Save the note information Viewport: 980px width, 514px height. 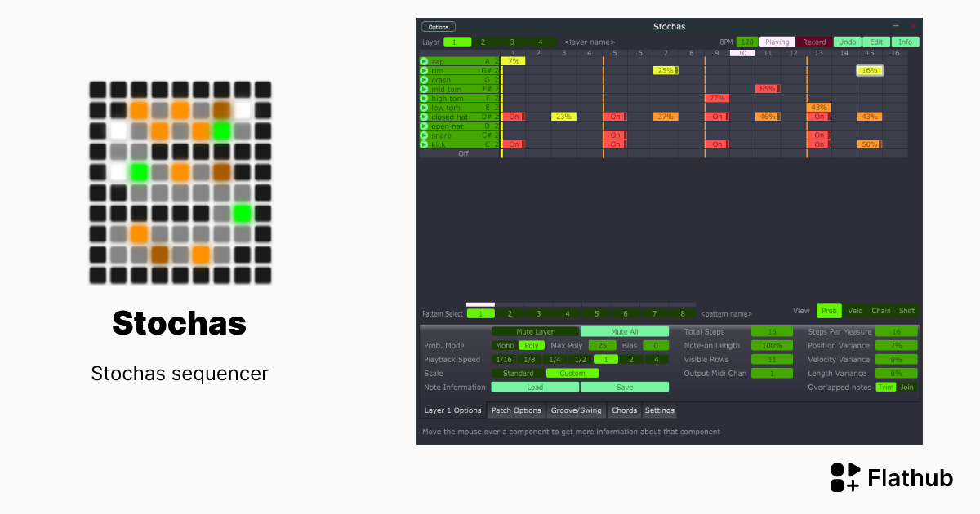coord(625,387)
